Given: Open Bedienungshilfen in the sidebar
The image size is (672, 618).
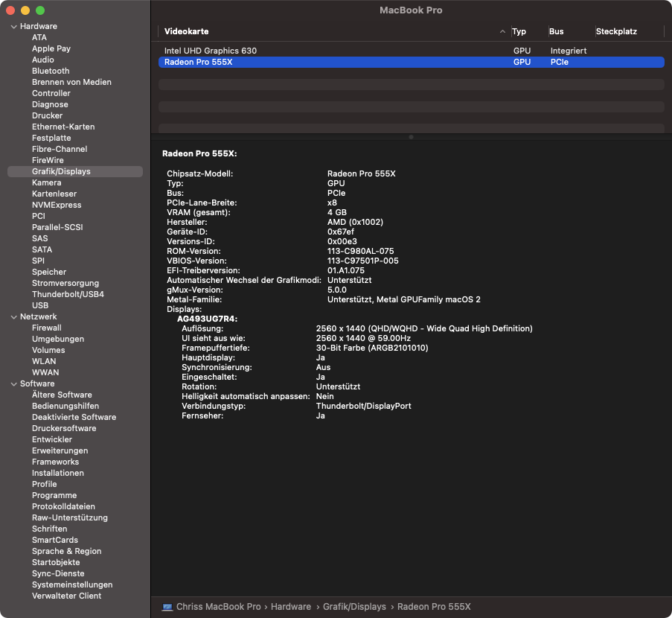Looking at the screenshot, I should (65, 406).
